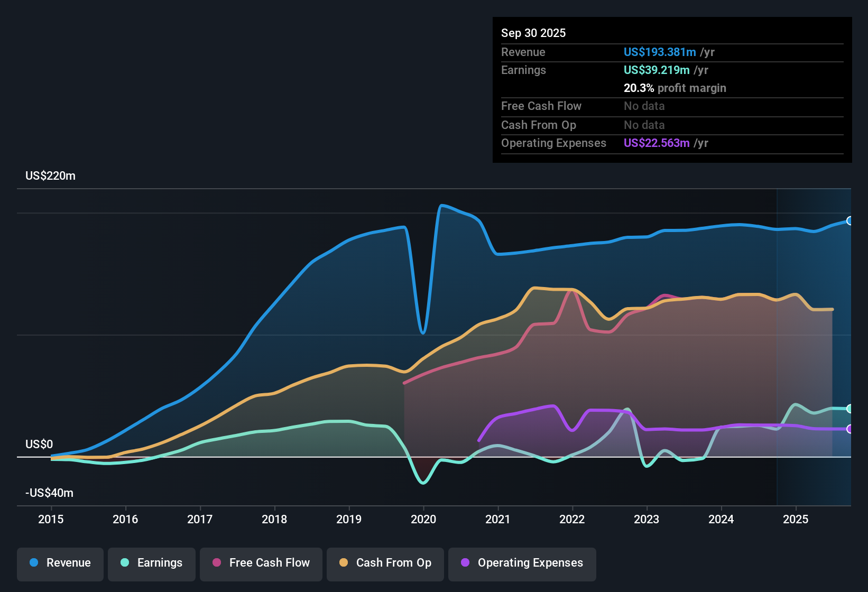
Task: Select the pink Free Cash Flow dot icon
Action: (x=216, y=563)
